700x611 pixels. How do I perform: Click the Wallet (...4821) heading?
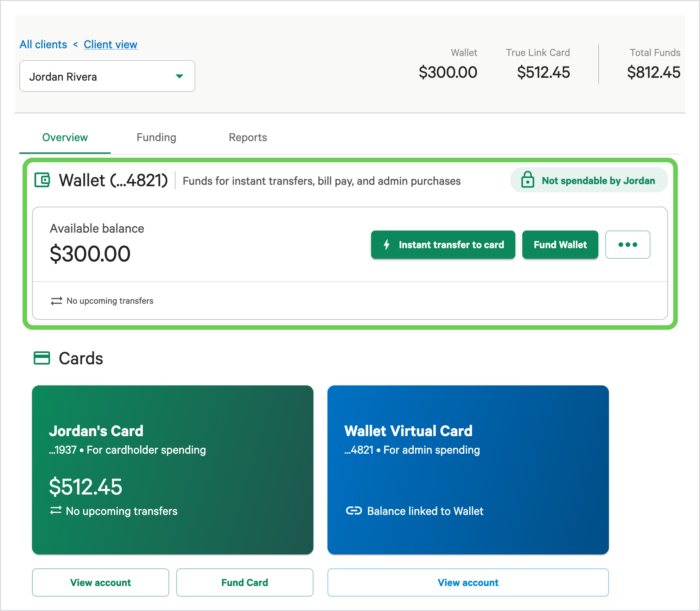pyautogui.click(x=113, y=180)
